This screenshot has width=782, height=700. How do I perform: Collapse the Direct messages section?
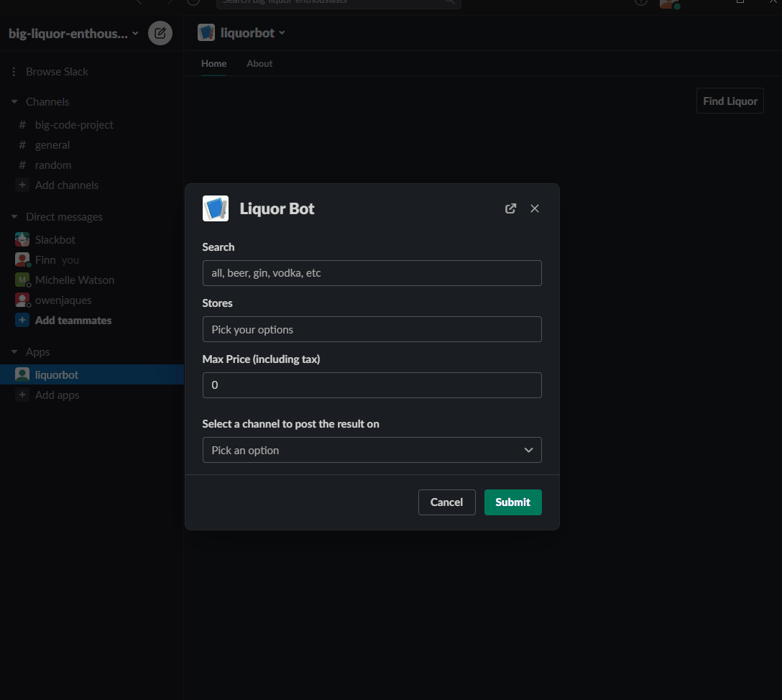(x=14, y=217)
